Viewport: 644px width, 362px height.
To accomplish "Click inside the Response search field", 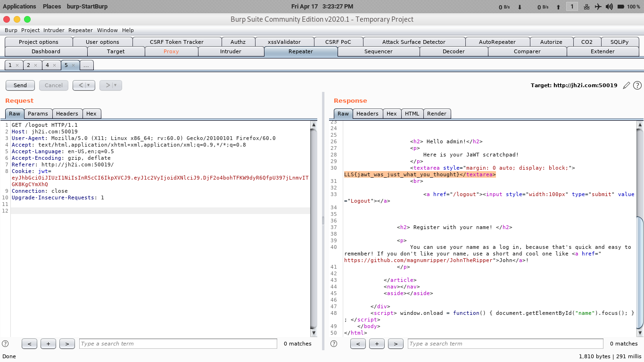I will 504,344.
